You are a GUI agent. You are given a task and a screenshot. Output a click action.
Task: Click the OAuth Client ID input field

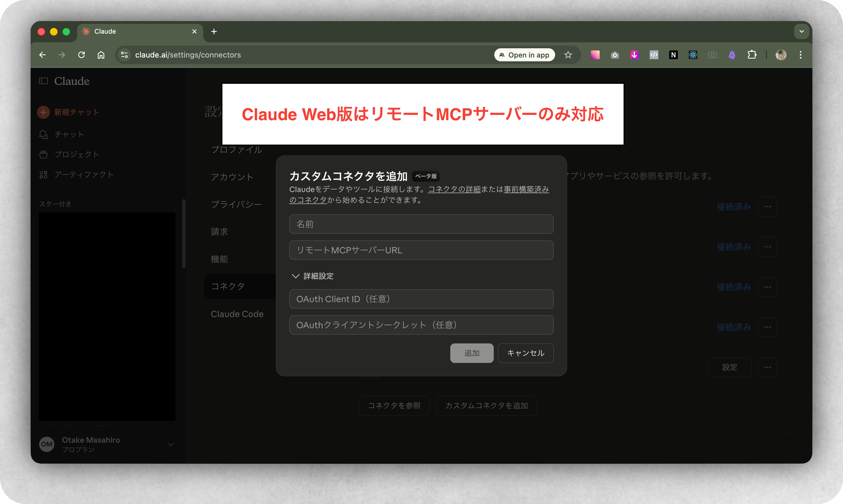click(x=421, y=299)
